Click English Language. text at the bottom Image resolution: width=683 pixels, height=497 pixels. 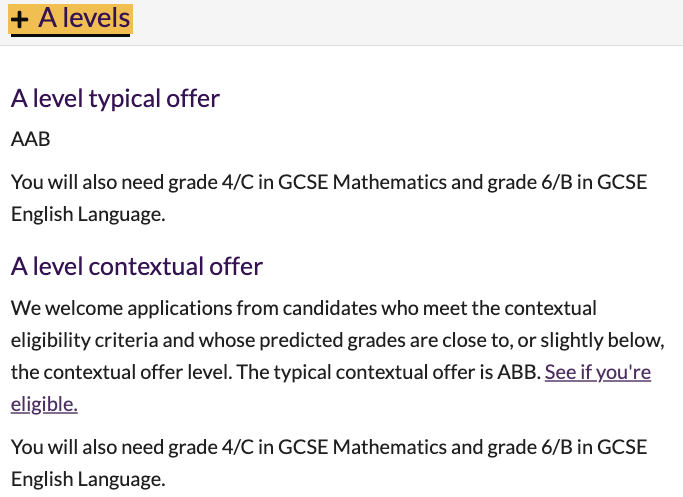[x=88, y=479]
